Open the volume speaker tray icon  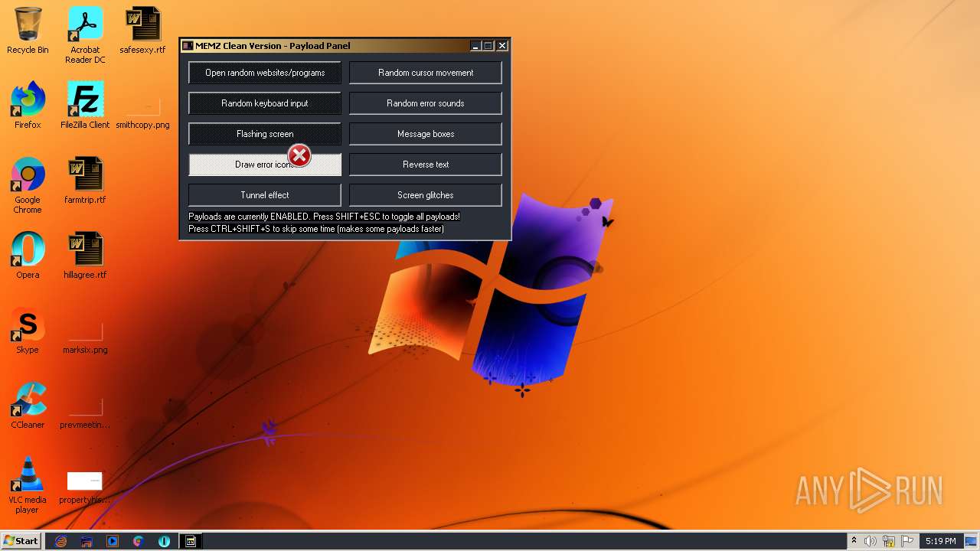pos(871,541)
